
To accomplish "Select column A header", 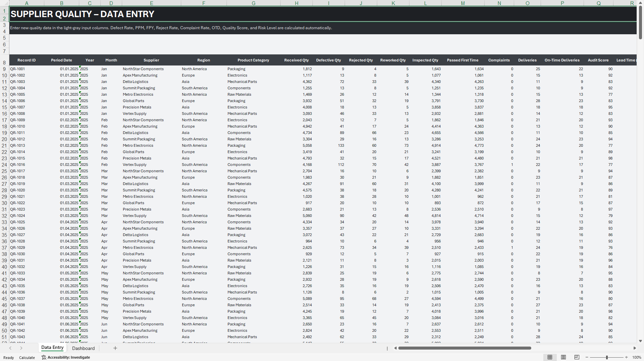I will 27,3.
